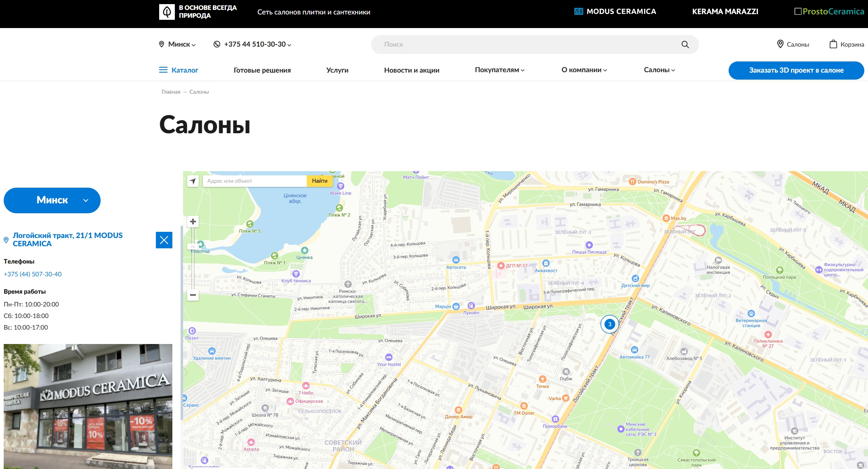Click the yellow Найти map button
Screen dimensions: 868x469
(x=320, y=181)
